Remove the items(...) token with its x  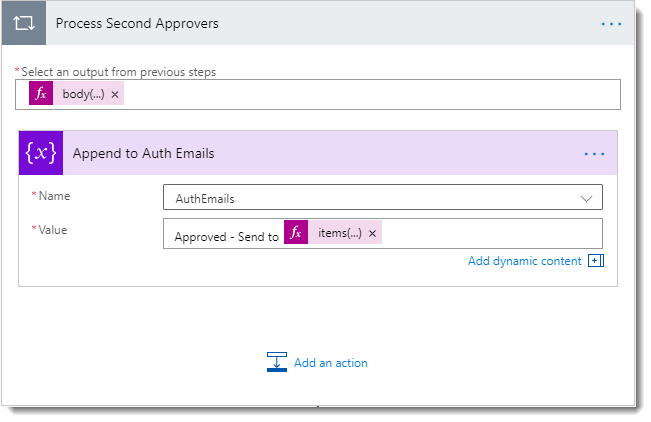372,233
